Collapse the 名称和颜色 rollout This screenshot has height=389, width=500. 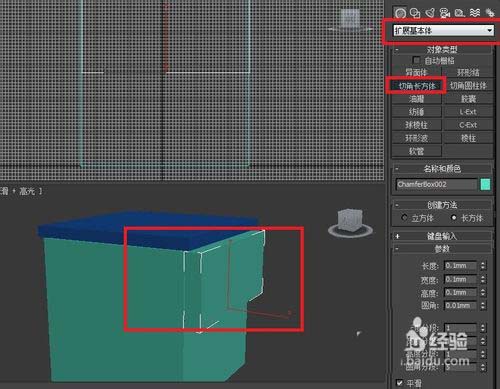442,169
